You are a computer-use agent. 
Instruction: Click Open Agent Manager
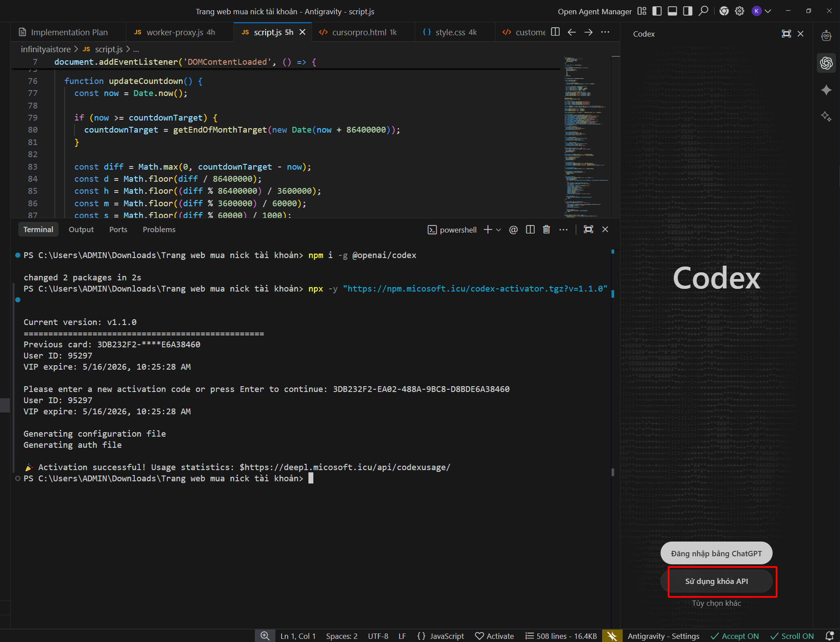tap(595, 12)
